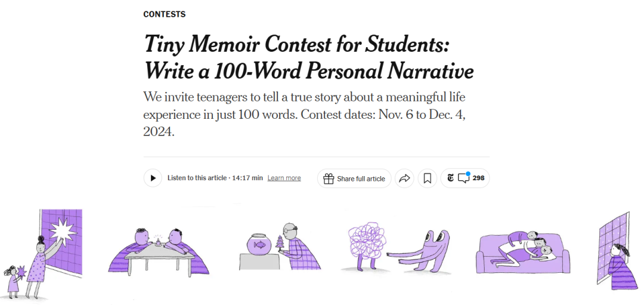Click the Times logo icon beside comments
The width and height of the screenshot is (644, 305).
(x=451, y=178)
